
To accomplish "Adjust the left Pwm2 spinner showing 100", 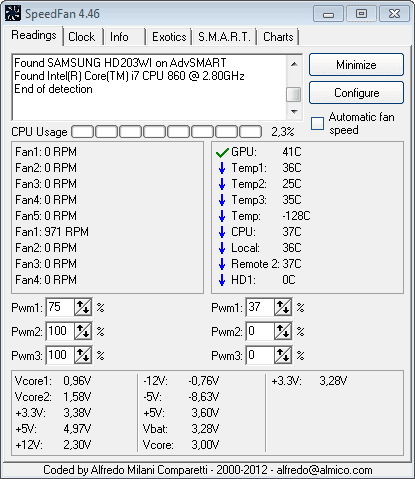I will tap(83, 331).
